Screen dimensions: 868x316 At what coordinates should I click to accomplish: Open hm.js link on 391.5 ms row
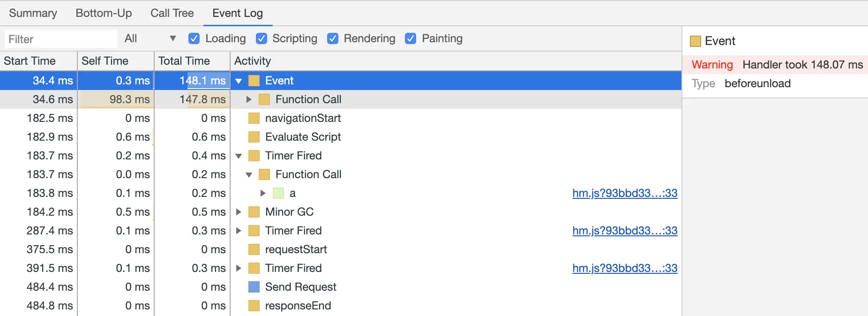pos(625,268)
